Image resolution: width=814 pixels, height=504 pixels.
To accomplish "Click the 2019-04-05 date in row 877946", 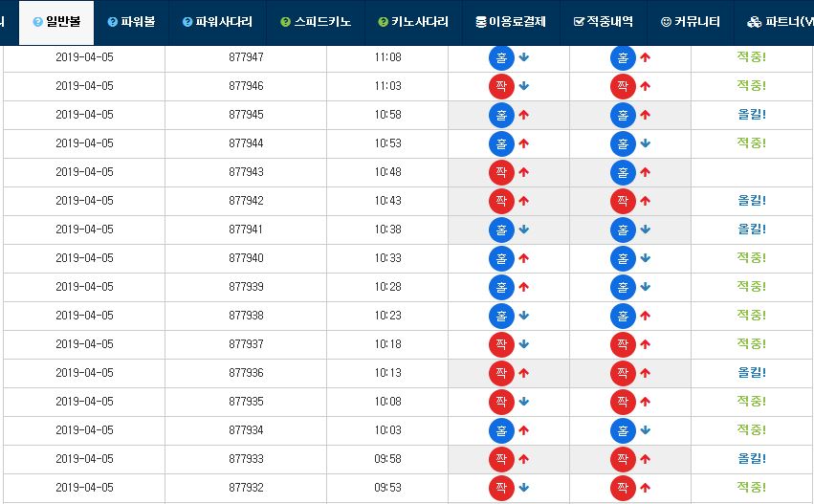I will tap(84, 86).
